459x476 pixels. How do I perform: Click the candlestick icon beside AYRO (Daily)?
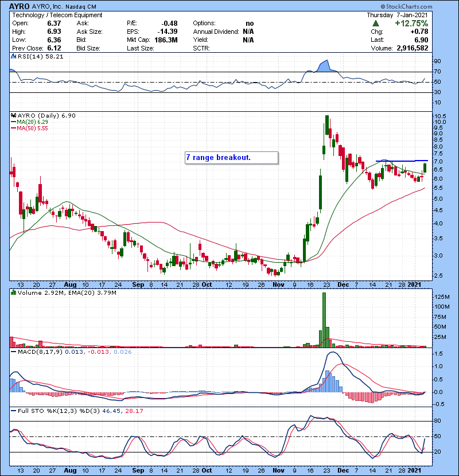pyautogui.click(x=13, y=115)
